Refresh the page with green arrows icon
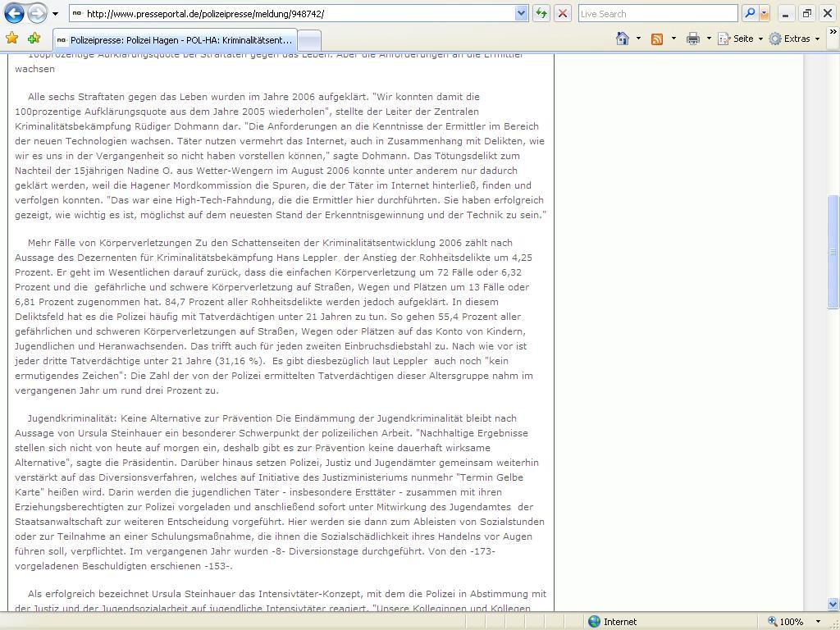Screen dimensions: 840x630 pos(541,14)
